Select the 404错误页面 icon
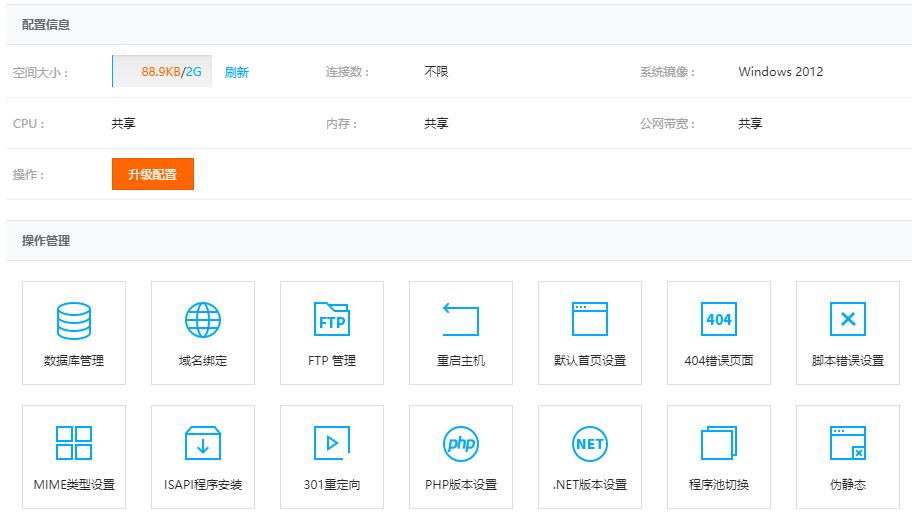The image size is (912, 517). (719, 319)
